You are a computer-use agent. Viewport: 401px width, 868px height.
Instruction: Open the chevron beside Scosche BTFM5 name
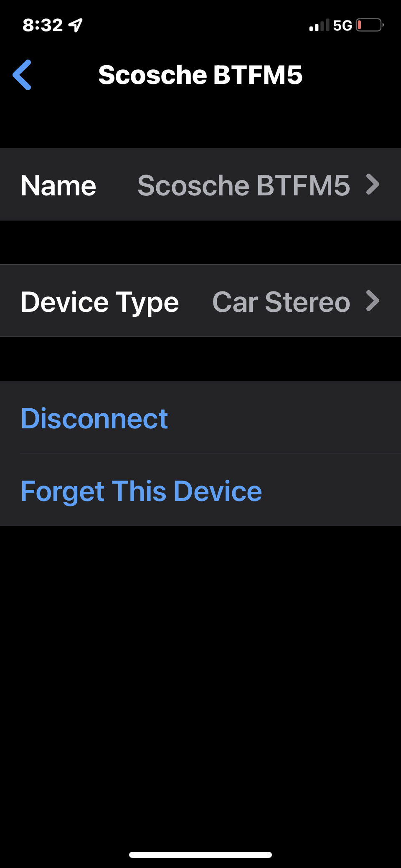point(373,185)
